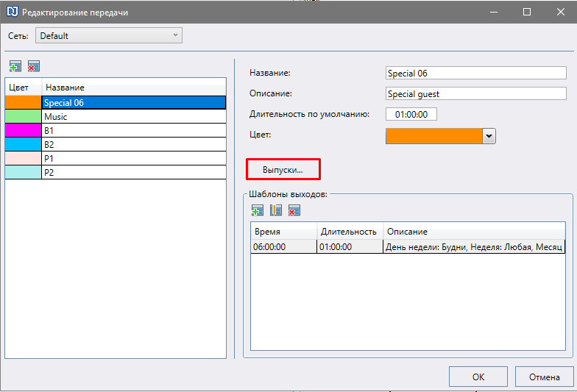This screenshot has height=392, width=577.
Task: Add a new programme to the list
Action: pos(15,66)
